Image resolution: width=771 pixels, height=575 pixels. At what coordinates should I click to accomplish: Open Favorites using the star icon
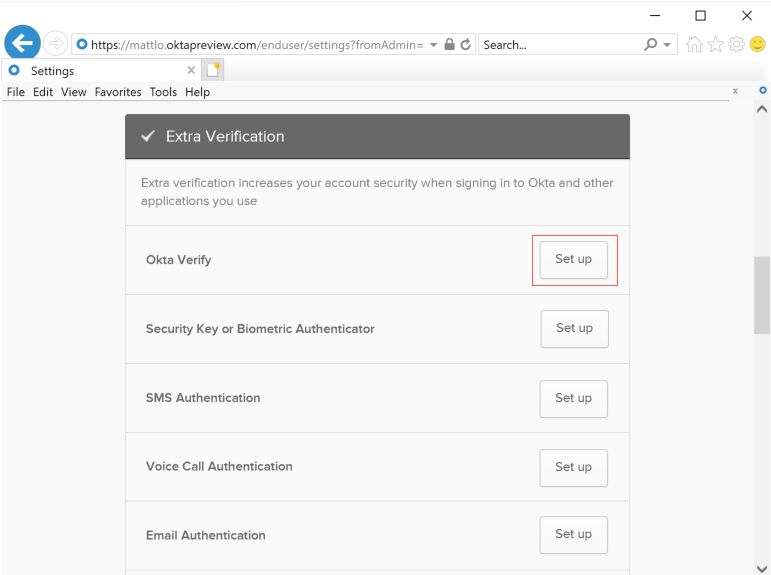click(716, 45)
